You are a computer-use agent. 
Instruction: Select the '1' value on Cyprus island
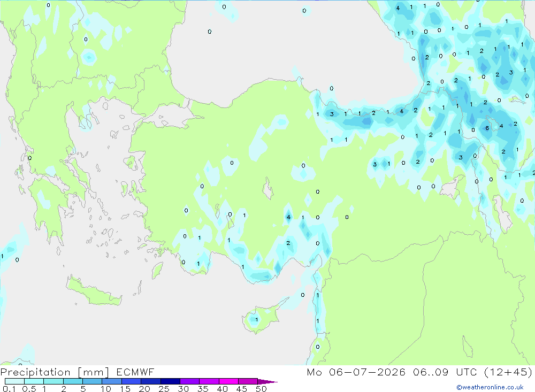257,320
